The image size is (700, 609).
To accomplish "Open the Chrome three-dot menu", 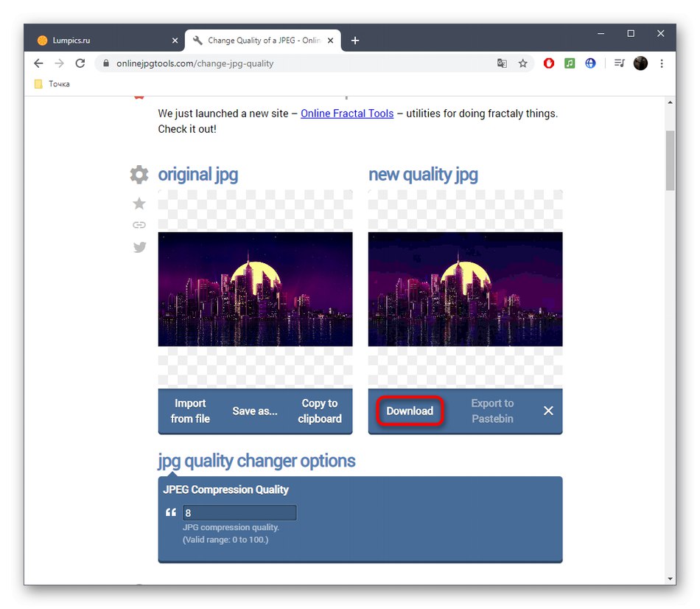I will [661, 63].
